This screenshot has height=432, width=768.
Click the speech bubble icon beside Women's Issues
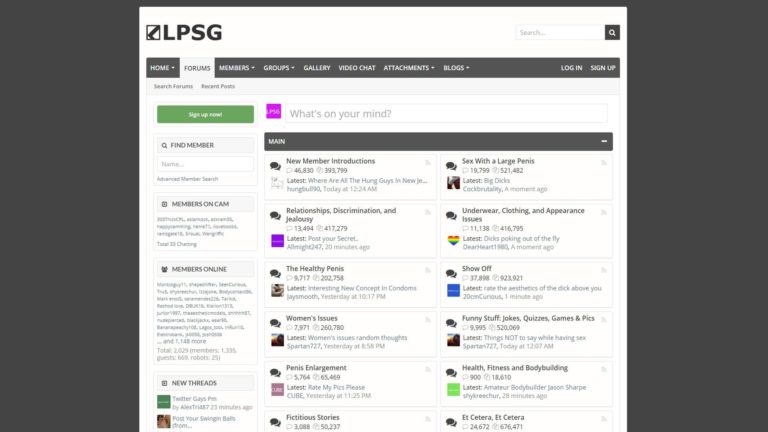[275, 322]
